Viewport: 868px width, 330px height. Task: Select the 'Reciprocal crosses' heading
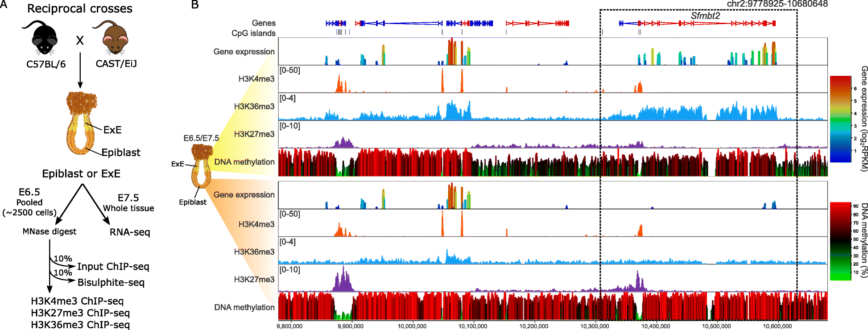(80, 8)
